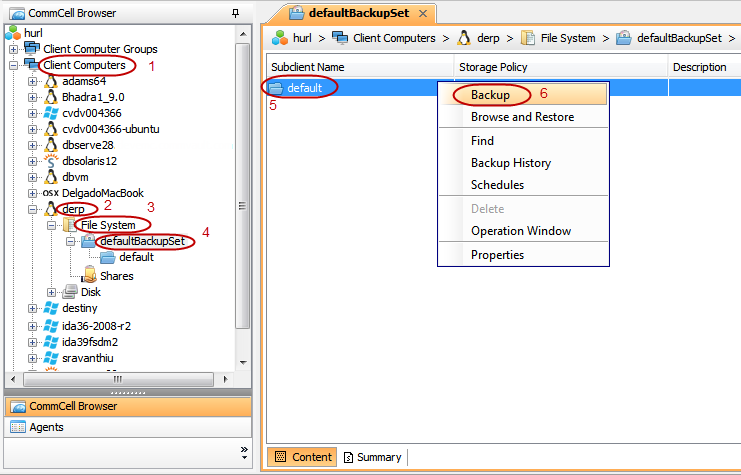Click the Solaris icon next to dbsolaris12

50,161
